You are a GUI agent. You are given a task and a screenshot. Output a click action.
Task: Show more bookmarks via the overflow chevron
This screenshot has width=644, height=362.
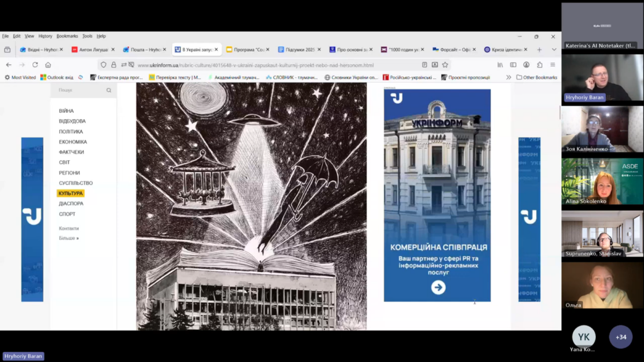tap(508, 77)
